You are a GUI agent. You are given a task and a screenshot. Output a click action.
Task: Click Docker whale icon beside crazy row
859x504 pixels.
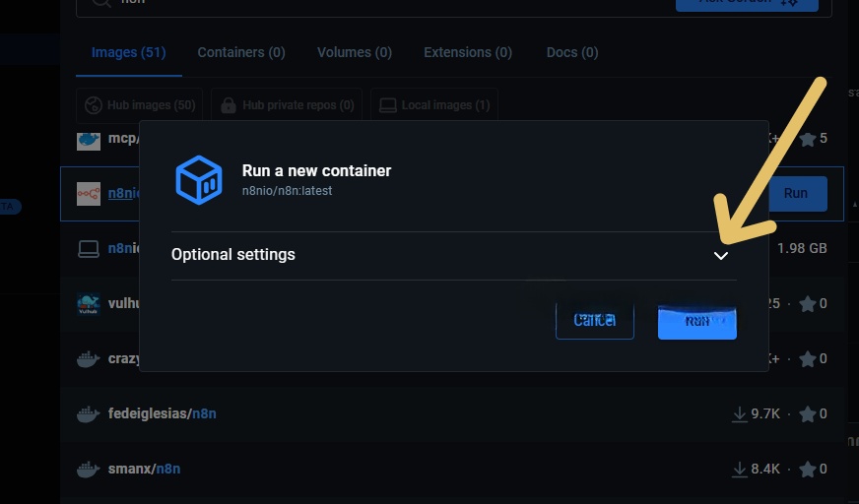[x=89, y=359]
